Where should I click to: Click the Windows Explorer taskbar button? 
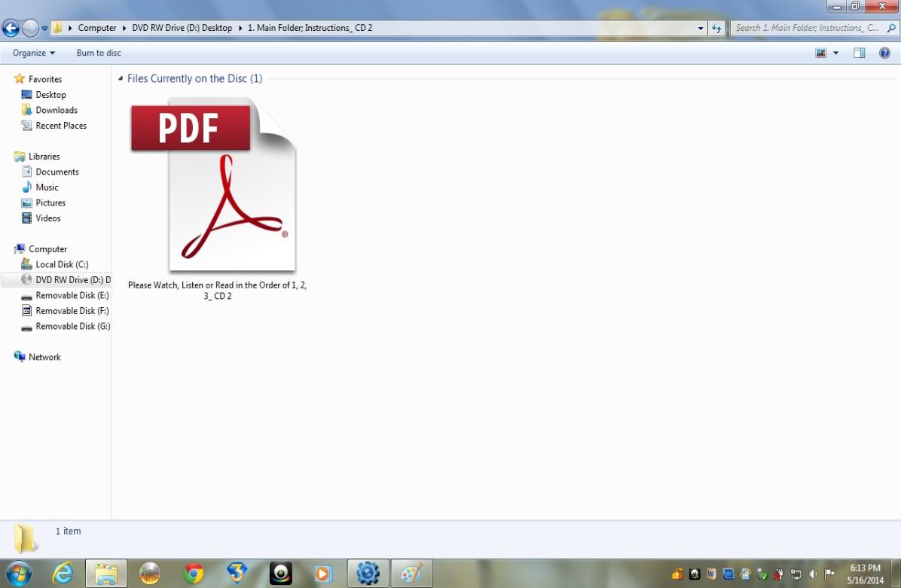pyautogui.click(x=106, y=573)
